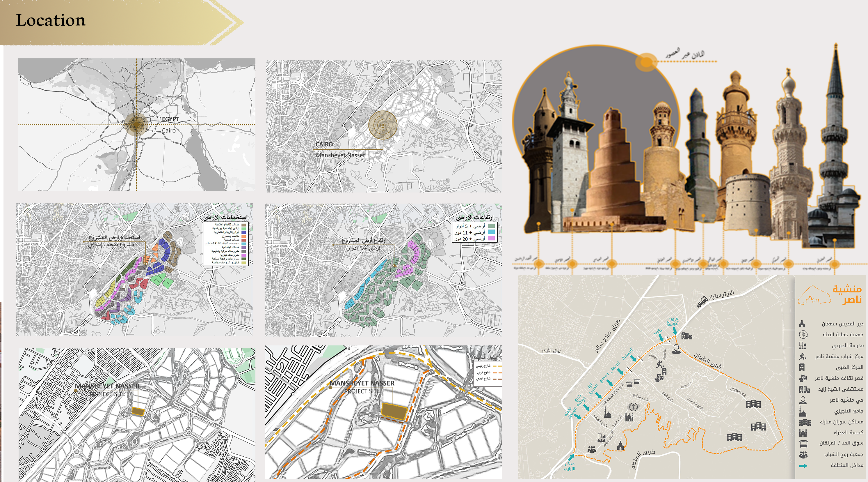
Task: Click the classroom school icon in the legend
Action: coord(803,345)
